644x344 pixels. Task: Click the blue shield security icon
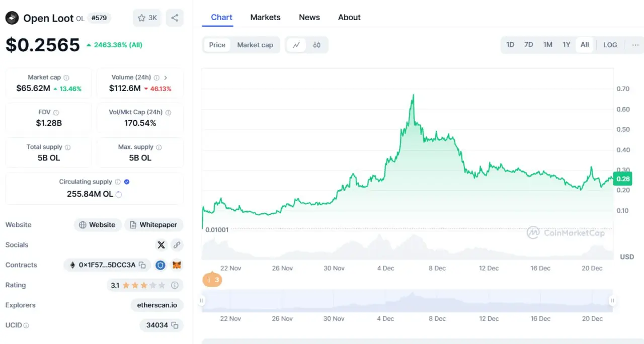[160, 265]
